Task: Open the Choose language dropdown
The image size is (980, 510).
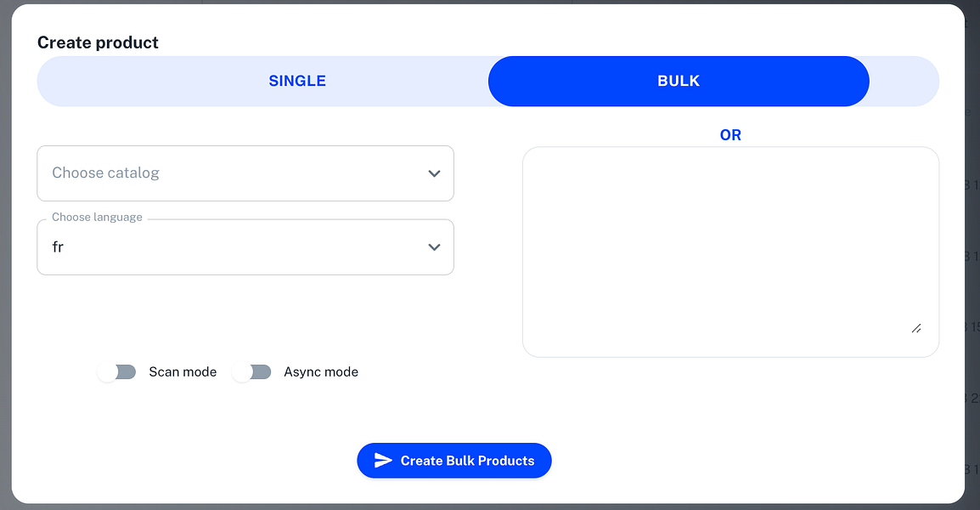Action: pyautogui.click(x=245, y=247)
